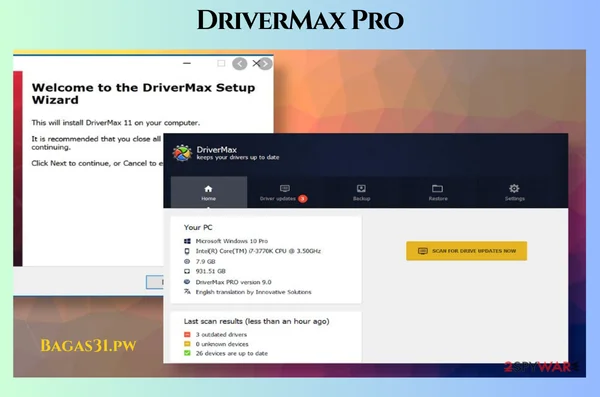The width and height of the screenshot is (600, 397).
Task: Switch to the Driver updates tab
Action: click(285, 192)
